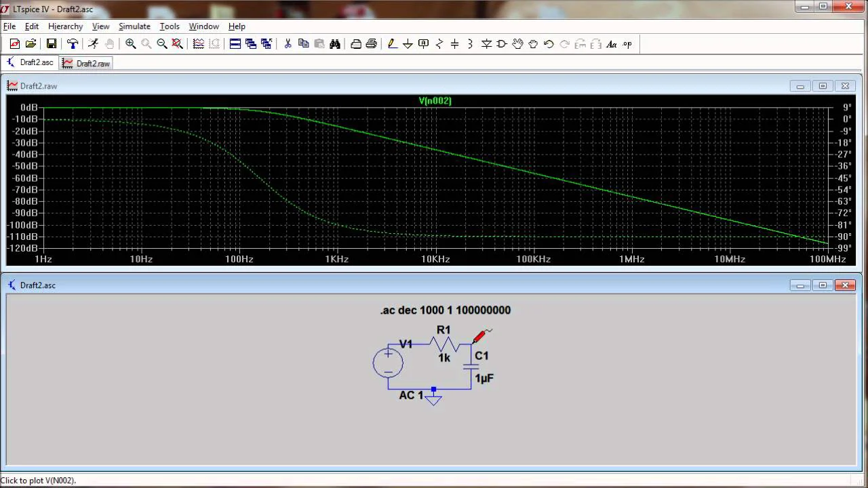Place a ground symbol tool

click(x=408, y=44)
